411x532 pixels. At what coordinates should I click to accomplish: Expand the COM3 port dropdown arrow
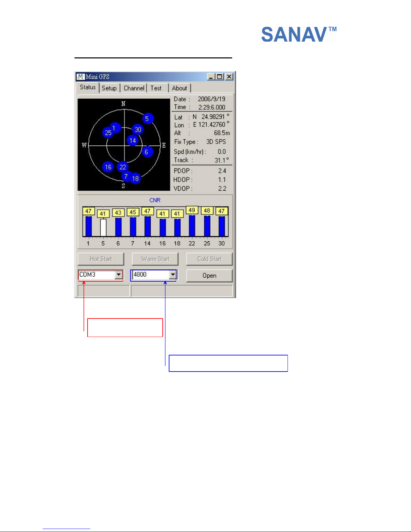[118, 275]
